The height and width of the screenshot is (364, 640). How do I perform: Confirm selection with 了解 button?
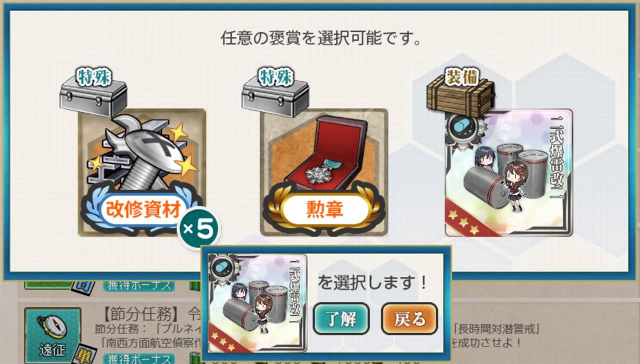[x=341, y=318]
